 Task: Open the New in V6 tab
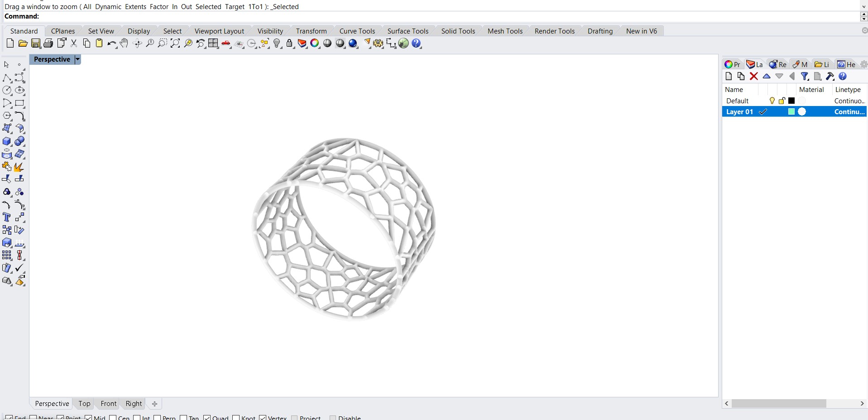[641, 31]
